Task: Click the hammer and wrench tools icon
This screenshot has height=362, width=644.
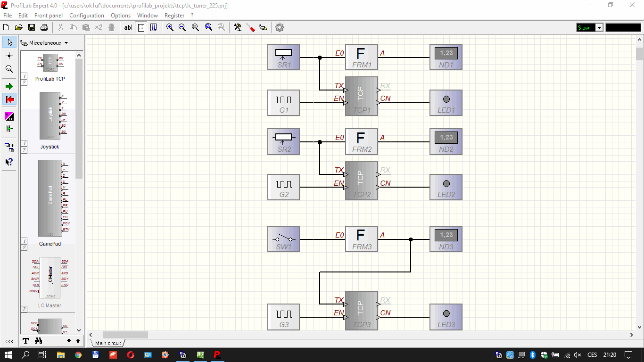Action: tap(238, 27)
